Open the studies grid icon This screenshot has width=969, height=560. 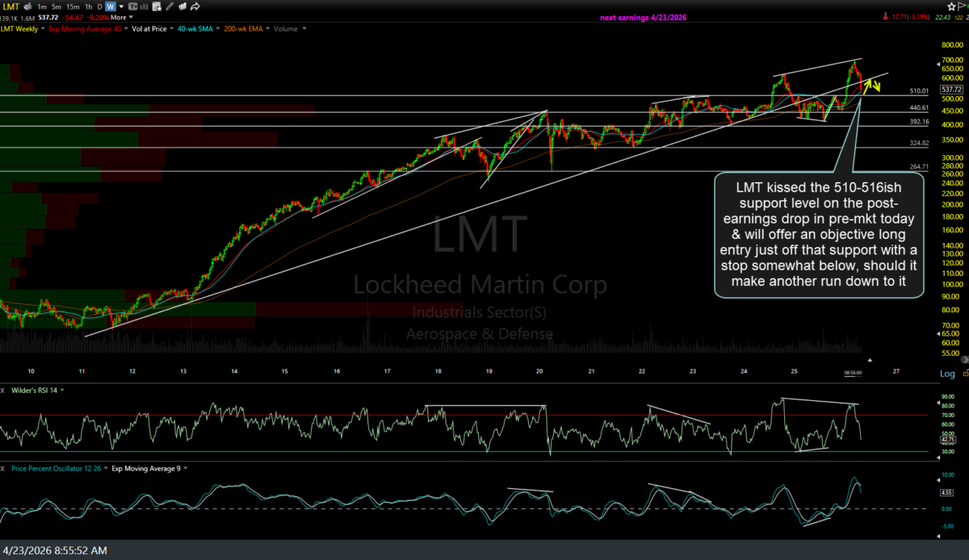pos(157,6)
